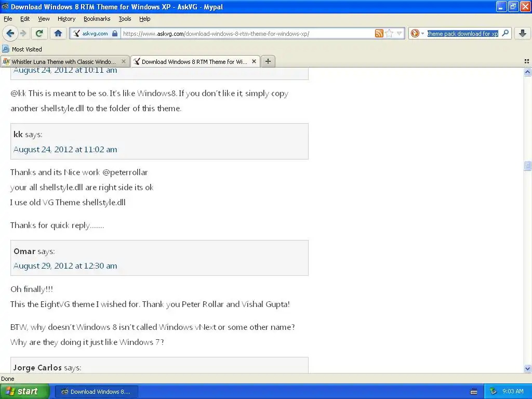Viewport: 532px width, 399px height.
Task: Open the August 29, 2012 at 12:30 am link
Action: tap(65, 265)
